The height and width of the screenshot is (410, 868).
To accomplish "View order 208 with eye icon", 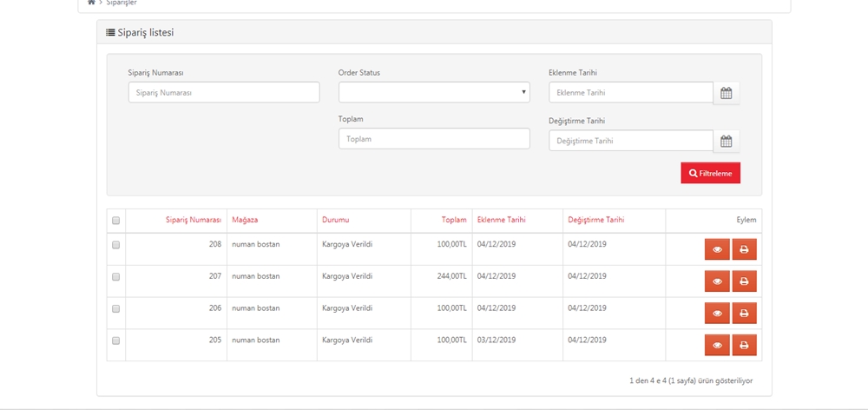I will (718, 249).
